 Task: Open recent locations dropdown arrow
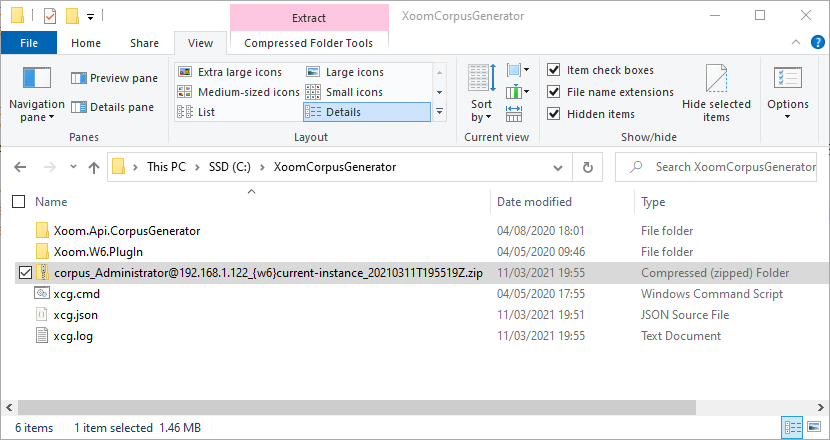[x=74, y=167]
